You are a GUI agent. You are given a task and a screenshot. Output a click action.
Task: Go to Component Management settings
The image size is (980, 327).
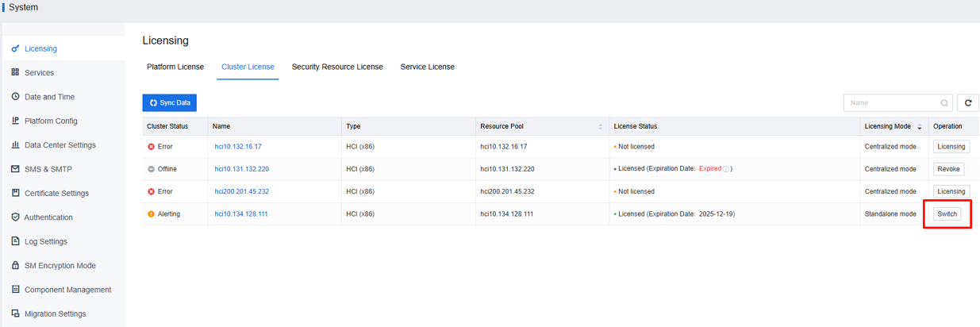(x=67, y=290)
